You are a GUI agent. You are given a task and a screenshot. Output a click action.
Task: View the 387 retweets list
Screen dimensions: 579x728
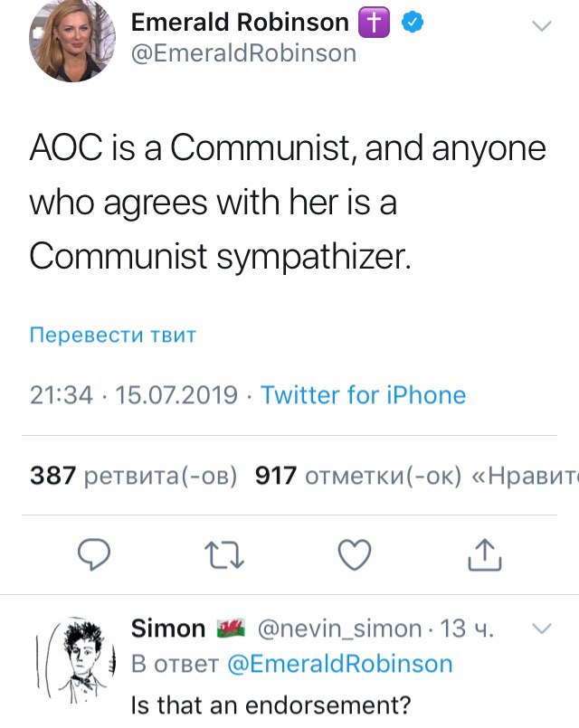tap(134, 476)
